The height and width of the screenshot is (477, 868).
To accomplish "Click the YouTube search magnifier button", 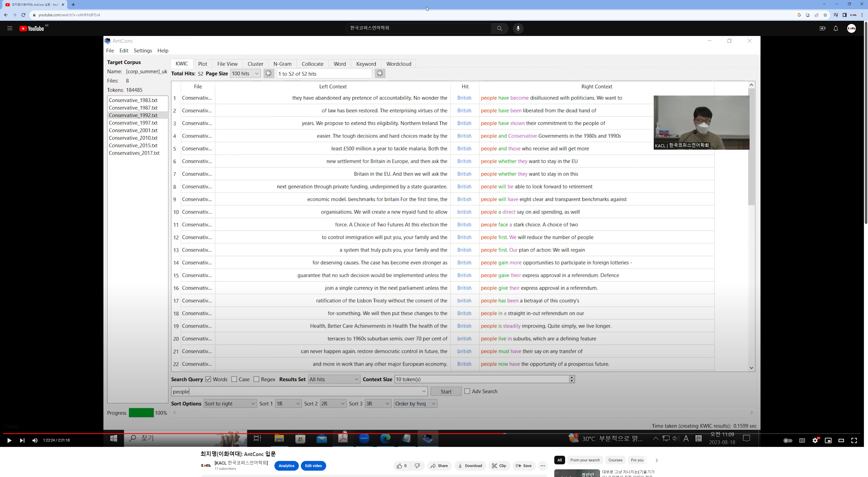I will [x=499, y=28].
